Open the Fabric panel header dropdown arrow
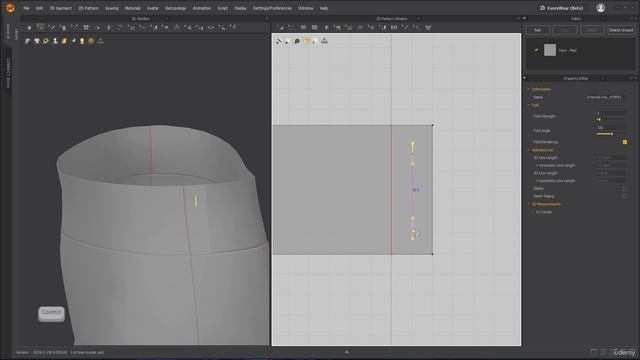Viewport: 640px width, 360px height. point(603,19)
